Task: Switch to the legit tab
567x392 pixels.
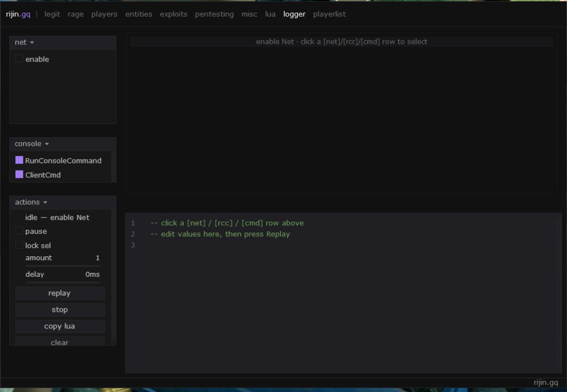Action: [52, 14]
